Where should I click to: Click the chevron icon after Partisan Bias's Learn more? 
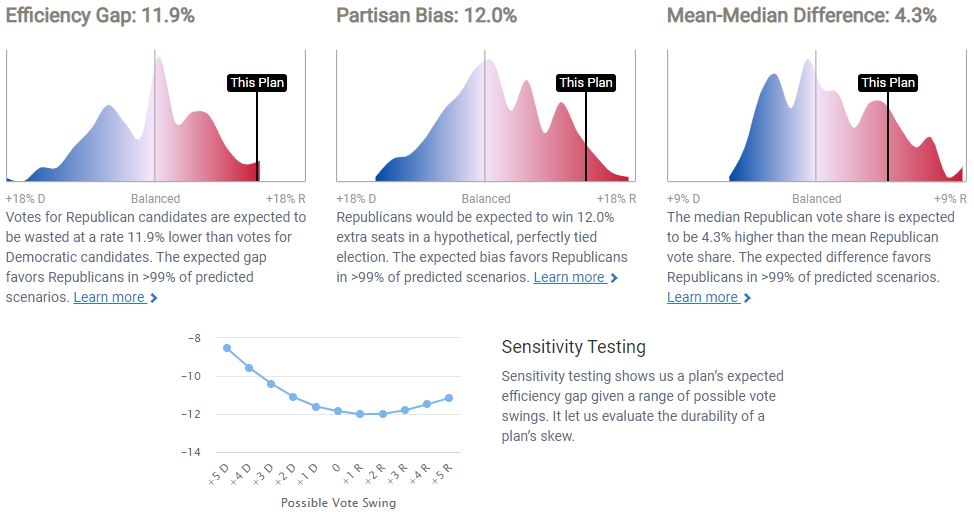coord(614,278)
